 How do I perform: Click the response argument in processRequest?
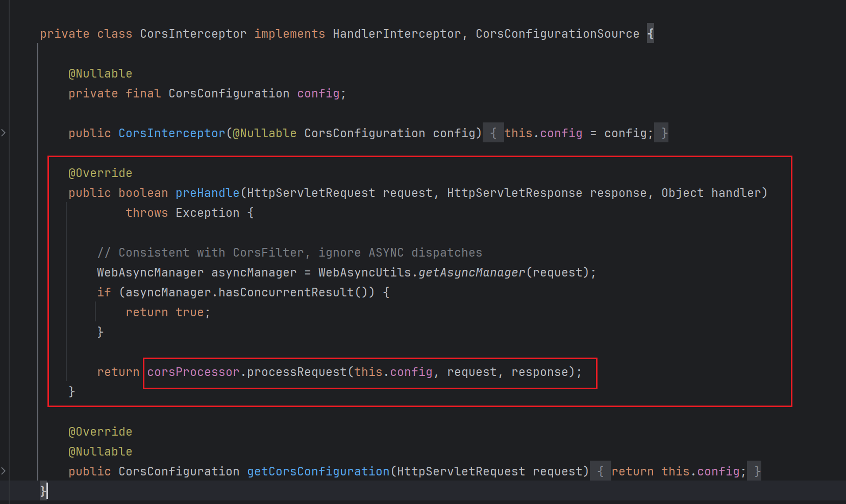539,372
